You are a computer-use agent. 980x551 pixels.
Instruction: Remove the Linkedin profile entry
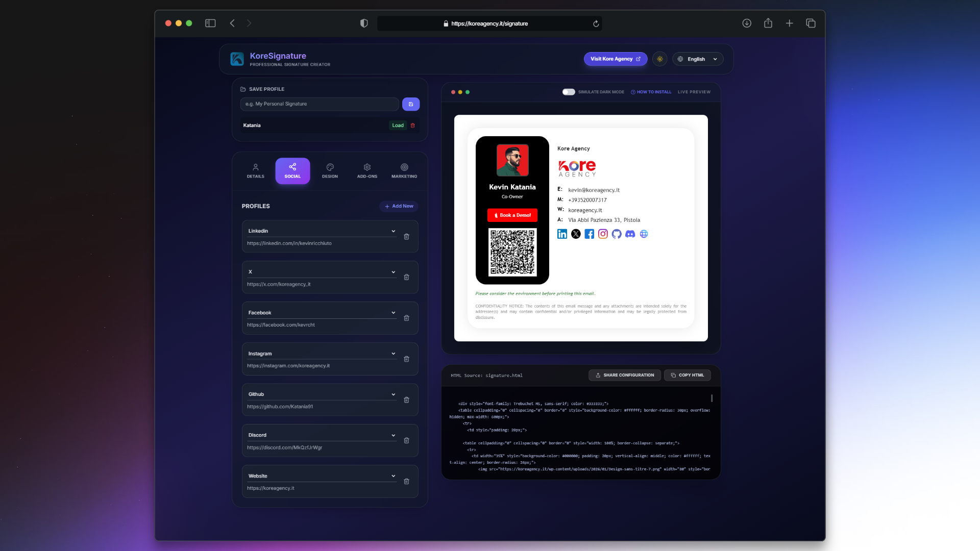click(406, 237)
